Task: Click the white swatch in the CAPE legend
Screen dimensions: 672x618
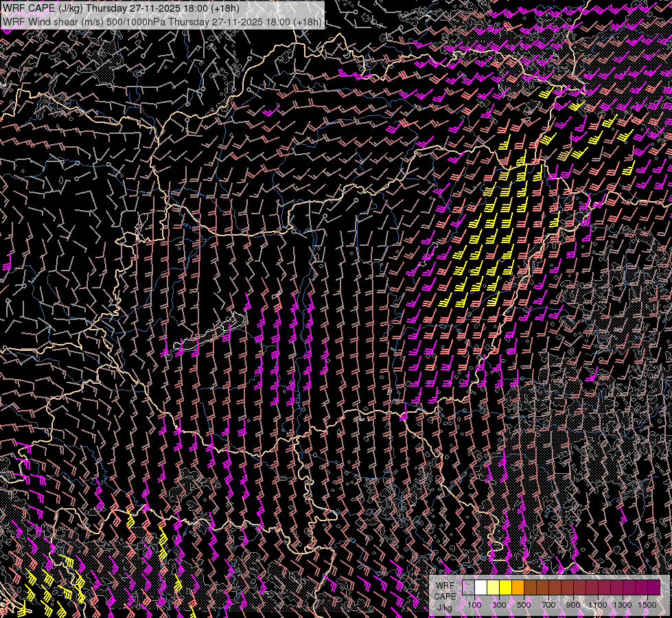Action: (480, 587)
